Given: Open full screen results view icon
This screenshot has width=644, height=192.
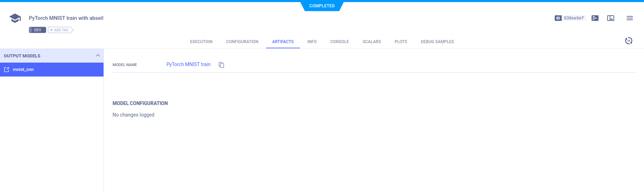Looking at the screenshot, I should [x=610, y=18].
